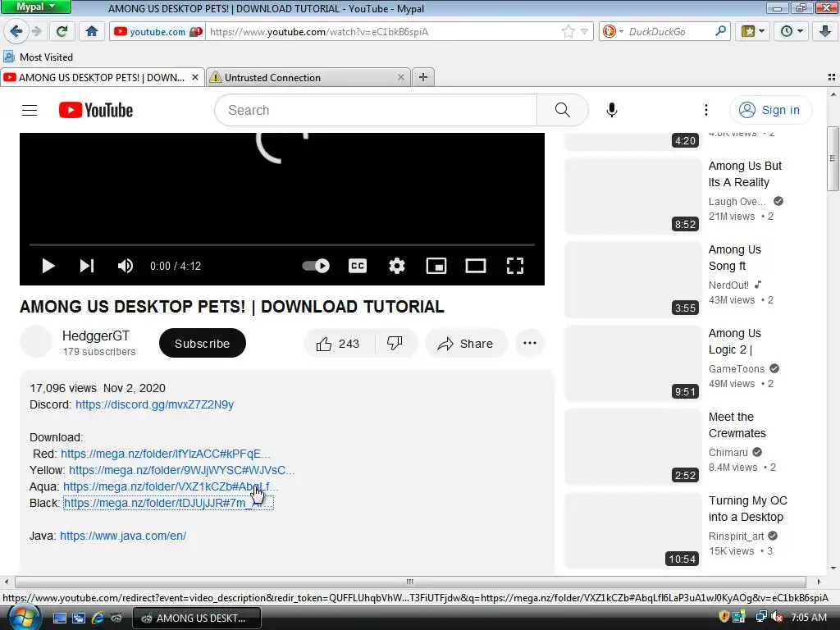Open Most Visited bookmarks folder

[x=39, y=57]
